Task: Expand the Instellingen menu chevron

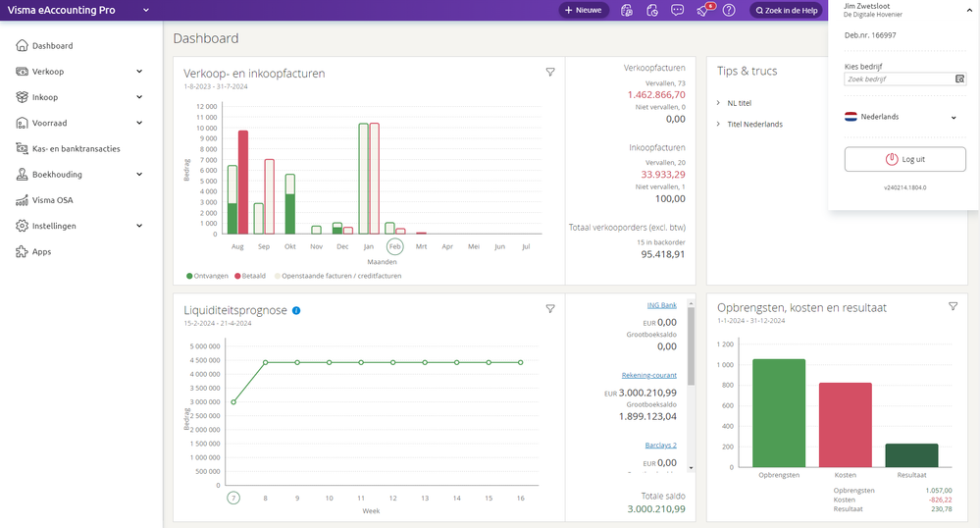Action: point(139,226)
